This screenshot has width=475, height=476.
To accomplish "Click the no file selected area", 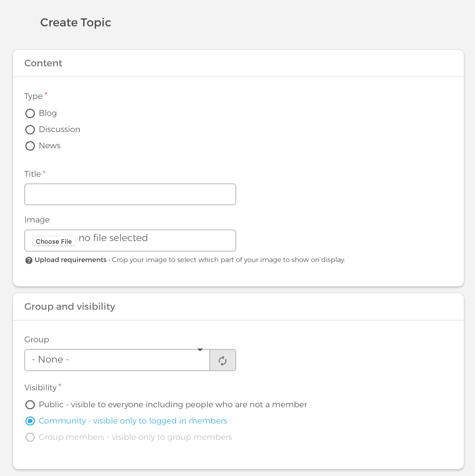I will point(113,238).
